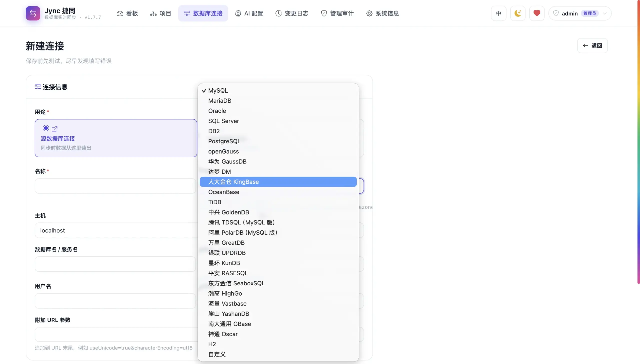This screenshot has height=364, width=640.
Task: Choose 华为 GaussDB option
Action: pyautogui.click(x=278, y=162)
